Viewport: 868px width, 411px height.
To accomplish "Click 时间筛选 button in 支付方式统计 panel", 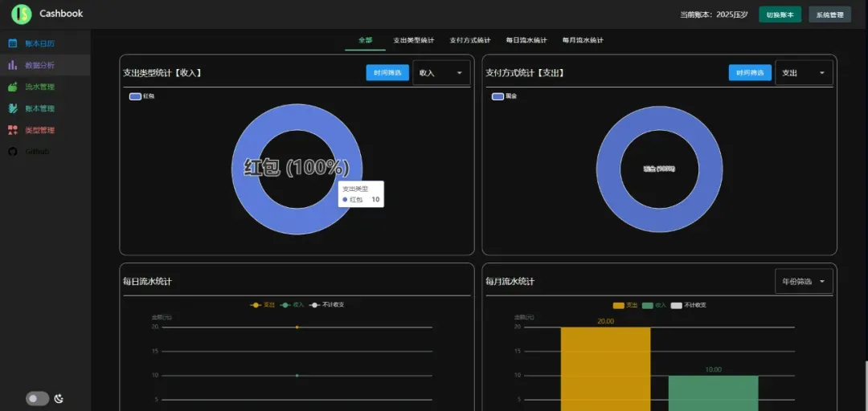I will tap(750, 73).
